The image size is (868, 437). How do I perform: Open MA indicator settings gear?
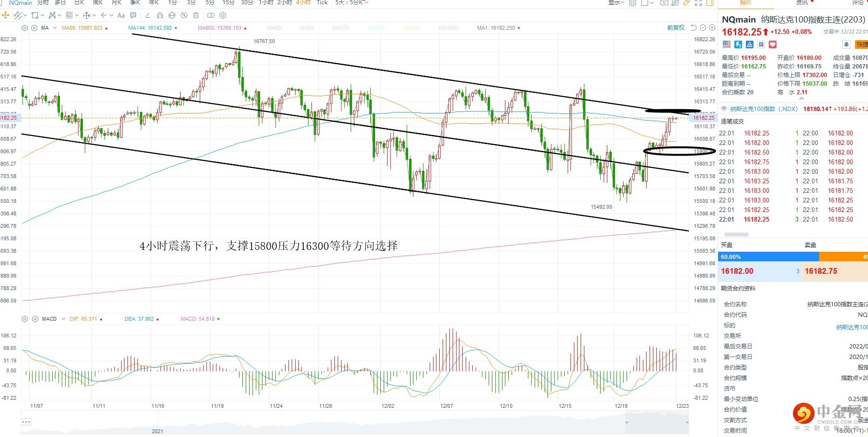point(25,28)
